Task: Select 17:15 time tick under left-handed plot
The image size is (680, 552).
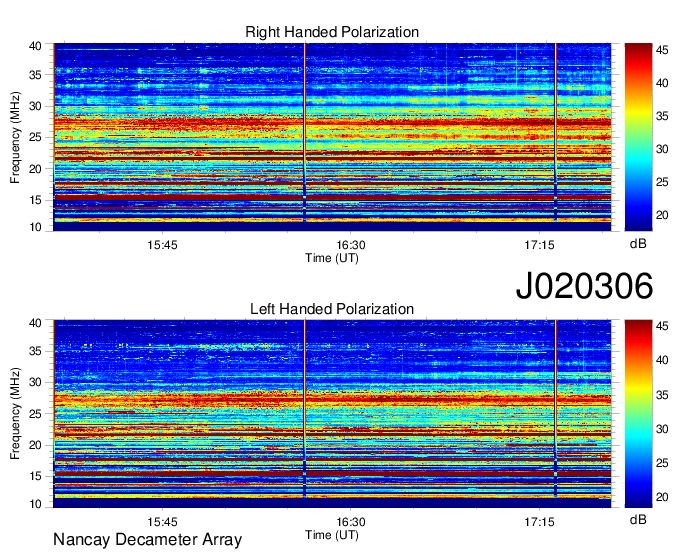Action: (539, 522)
